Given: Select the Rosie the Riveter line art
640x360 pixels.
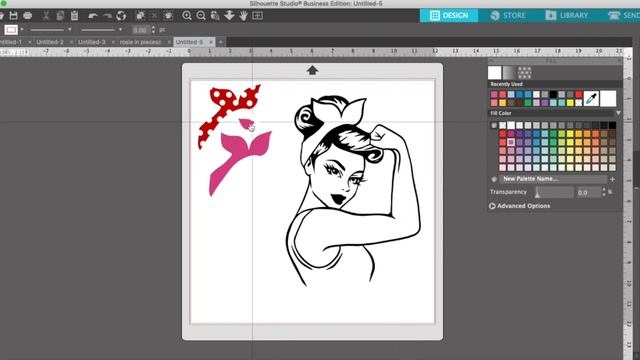Looking at the screenshot, I should [353, 190].
